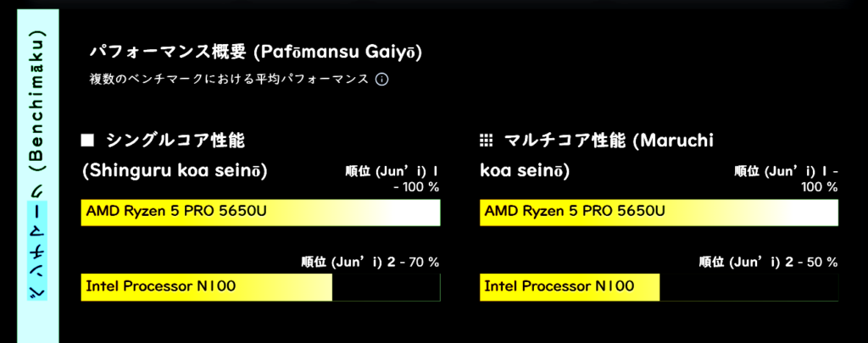The height and width of the screenshot is (343, 868).
Task: Click Intel Processor N100 single-core bar
Action: coord(206,287)
